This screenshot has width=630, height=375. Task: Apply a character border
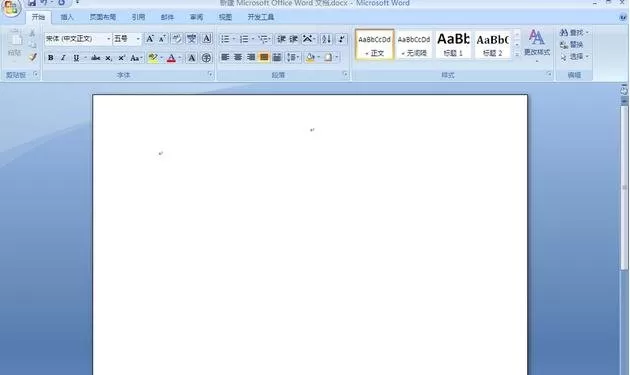tap(206, 39)
